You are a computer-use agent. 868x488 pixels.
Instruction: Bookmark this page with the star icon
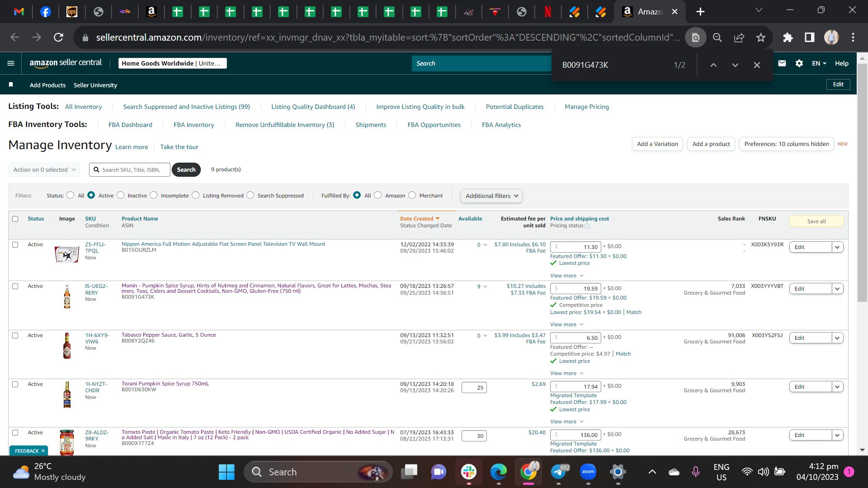761,38
